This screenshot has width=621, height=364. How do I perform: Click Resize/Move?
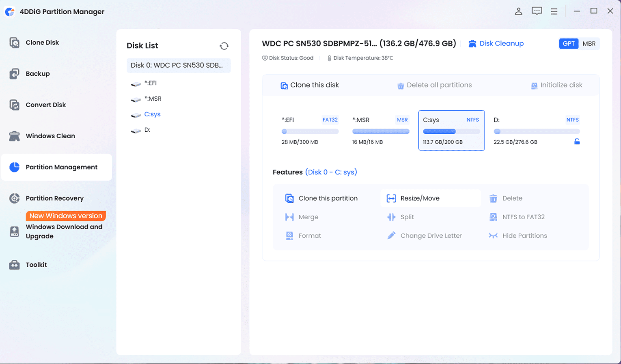click(430, 198)
